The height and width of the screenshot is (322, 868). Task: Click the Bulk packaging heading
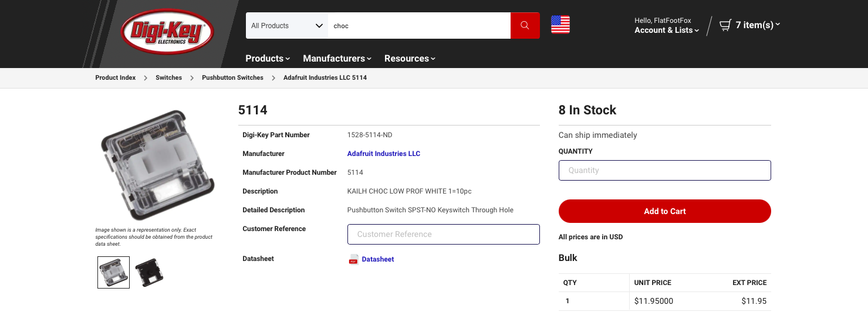pyautogui.click(x=568, y=258)
